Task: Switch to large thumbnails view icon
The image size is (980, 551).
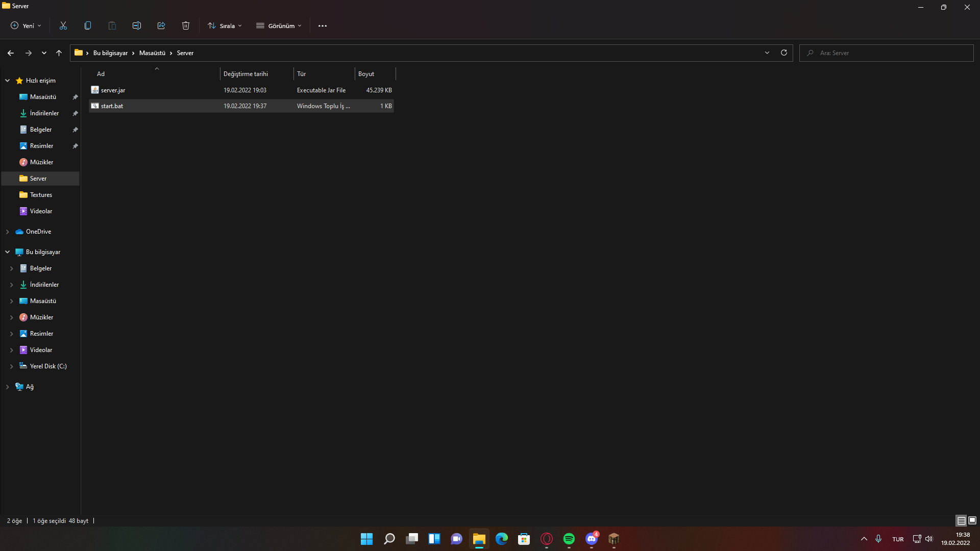Action: (x=972, y=520)
